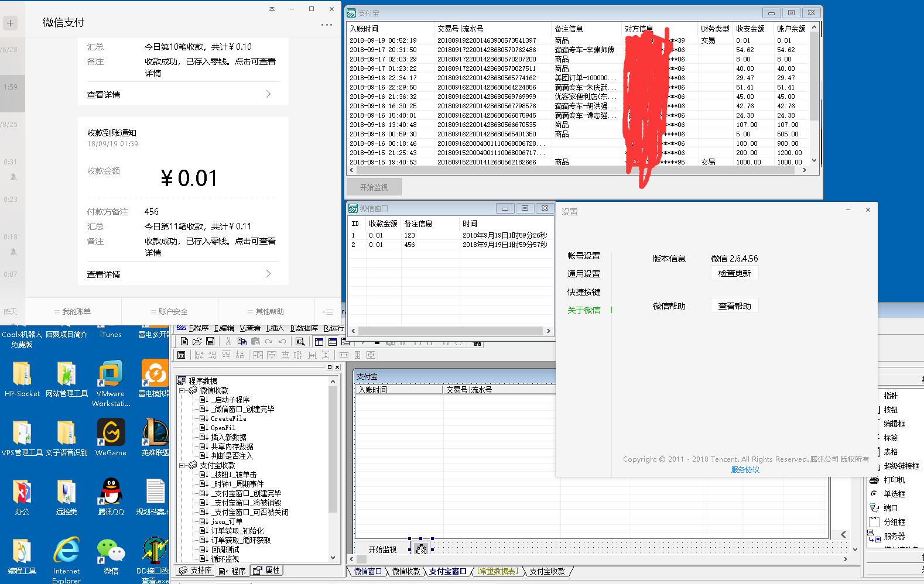Select 通用设置 in WeChat settings
The width and height of the screenshot is (924, 584).
[583, 274]
